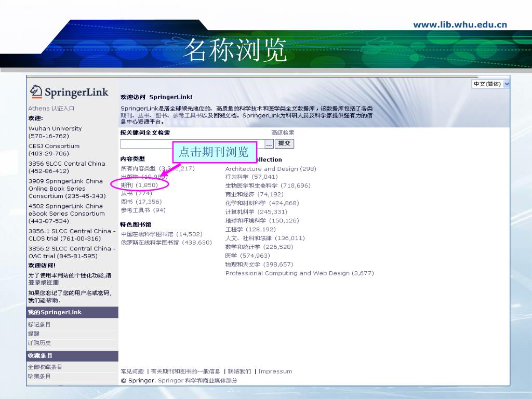Click the ellipsis button beside search box
532x399 pixels.
pos(269,144)
